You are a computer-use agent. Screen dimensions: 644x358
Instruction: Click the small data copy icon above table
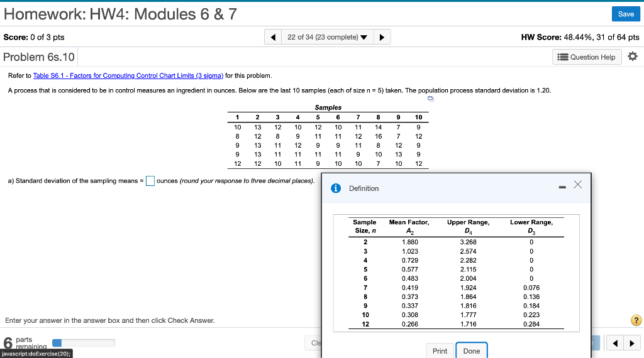pyautogui.click(x=430, y=99)
